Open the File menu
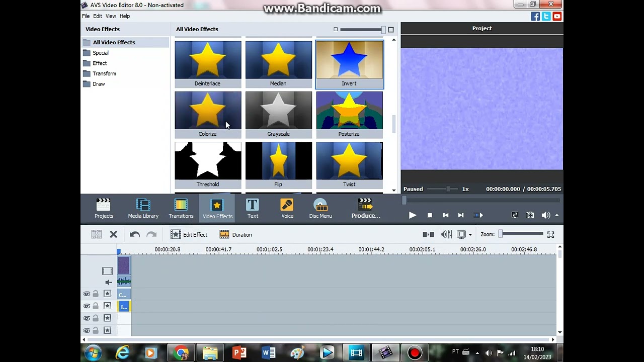This screenshot has width=644, height=362. (x=86, y=16)
